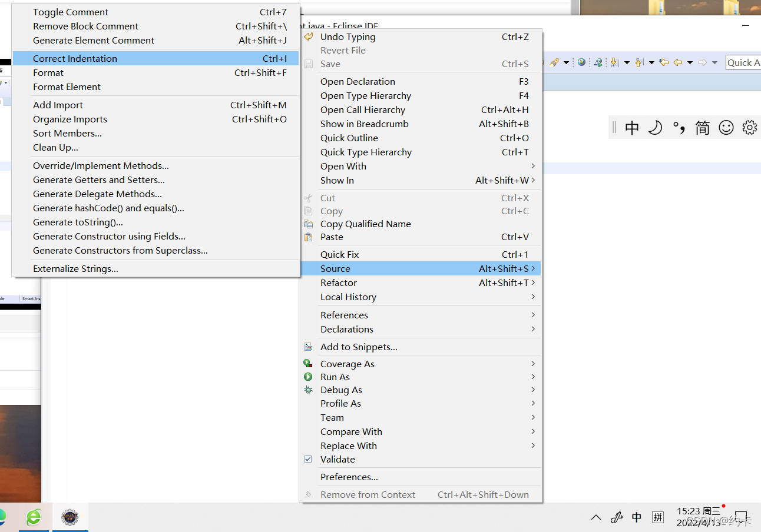This screenshot has height=532, width=761.
Task: Select Open Type Hierarchy menu item
Action: pos(420,96)
